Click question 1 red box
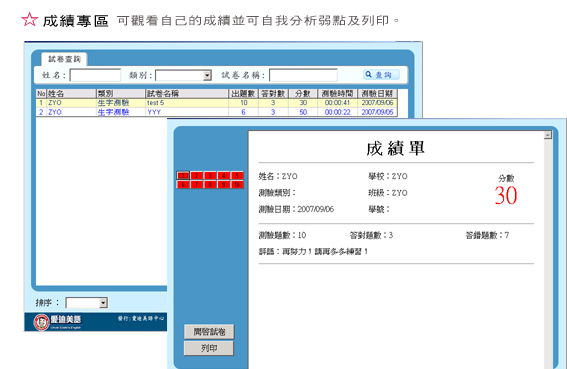The image size is (567, 369). point(183,175)
